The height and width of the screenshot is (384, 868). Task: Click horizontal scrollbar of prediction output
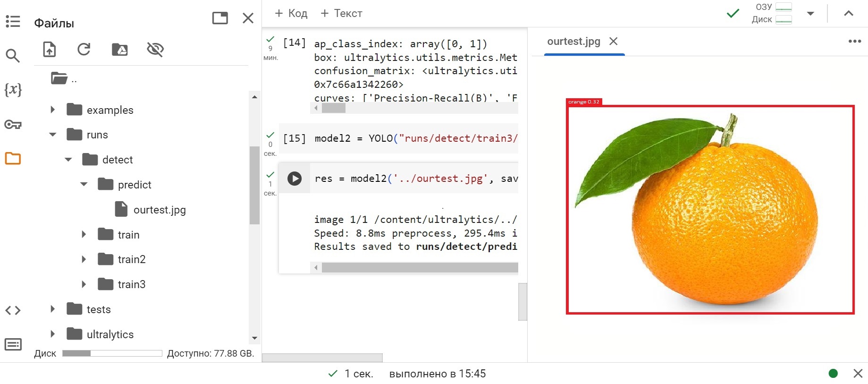click(420, 268)
